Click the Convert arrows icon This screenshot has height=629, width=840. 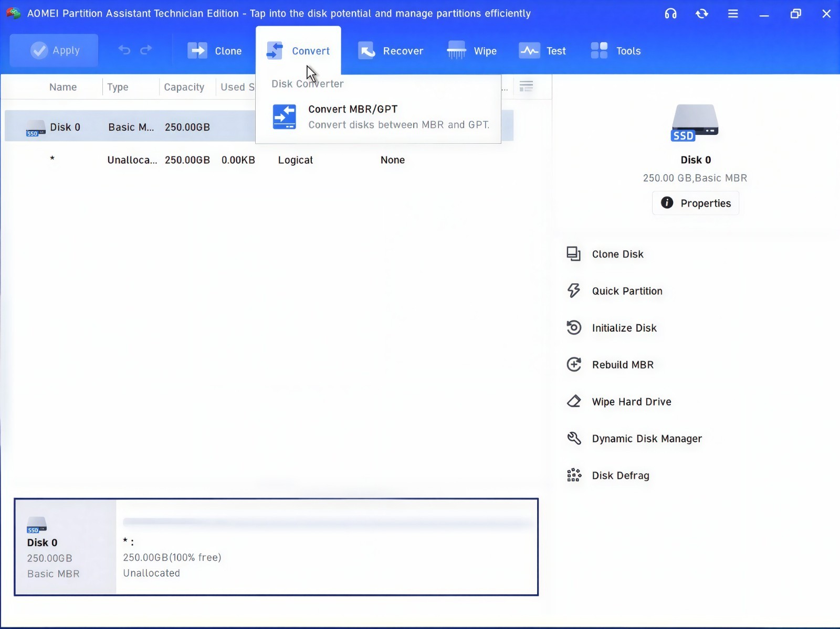[x=275, y=51]
